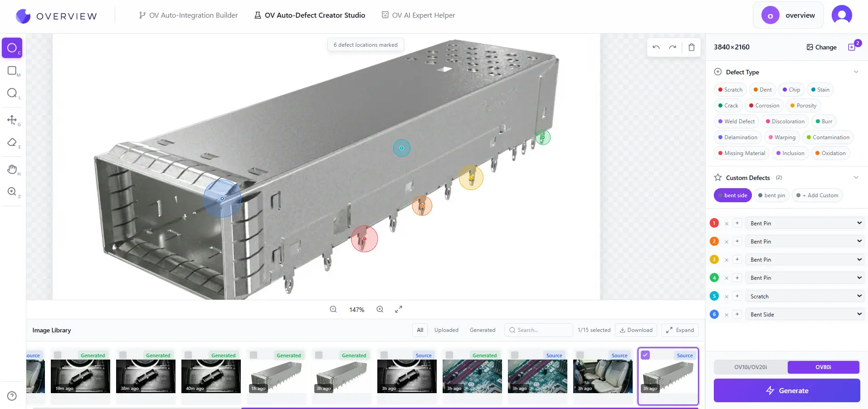Show only Uploaded images in the library
Viewport: 868px width, 409px height.
coord(446,330)
